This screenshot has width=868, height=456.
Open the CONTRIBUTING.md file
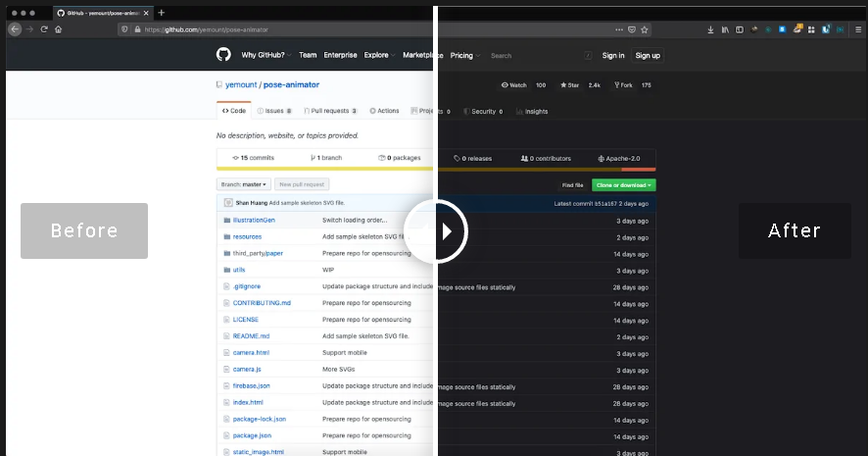(262, 303)
